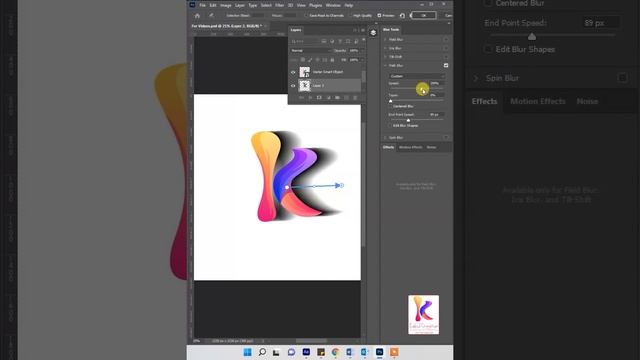Enable the Field Blur checkbox
The width and height of the screenshot is (640, 360).
tap(446, 40)
